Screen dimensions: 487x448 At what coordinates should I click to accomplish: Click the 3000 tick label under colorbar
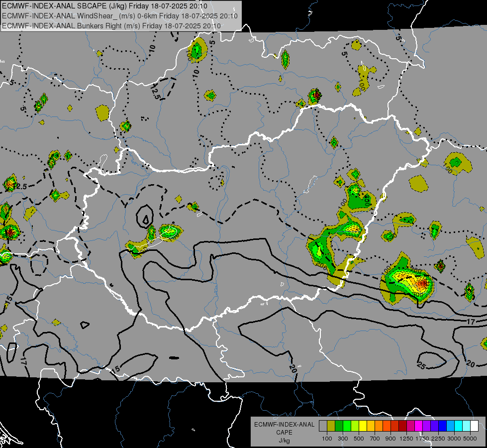click(454, 439)
